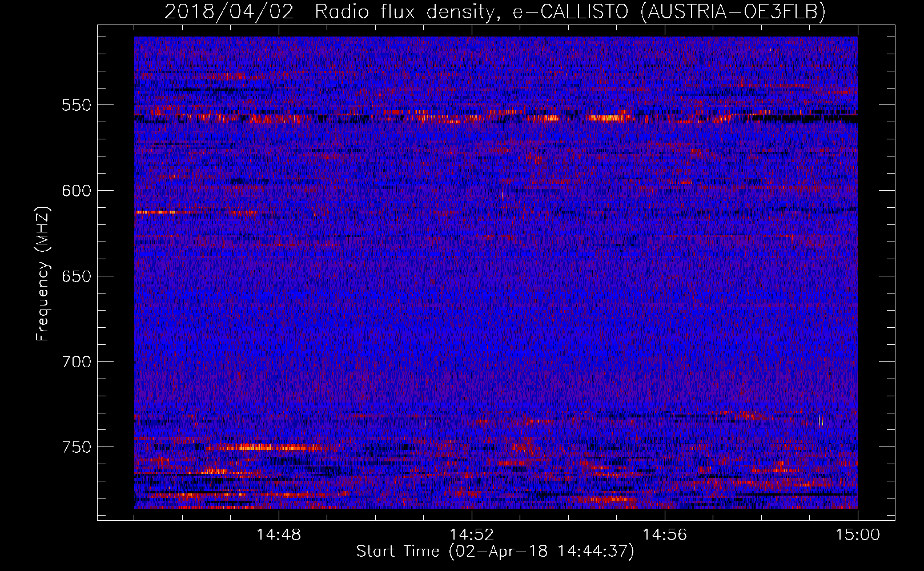Viewport: 924px width, 571px height.
Task: Click the 'Frequency (MHZ)' axis label
Action: coord(43,274)
